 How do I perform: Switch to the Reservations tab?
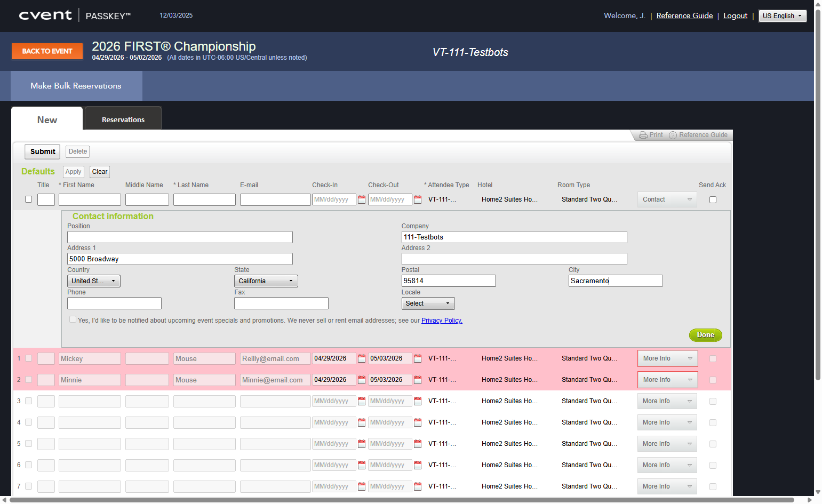tap(123, 119)
